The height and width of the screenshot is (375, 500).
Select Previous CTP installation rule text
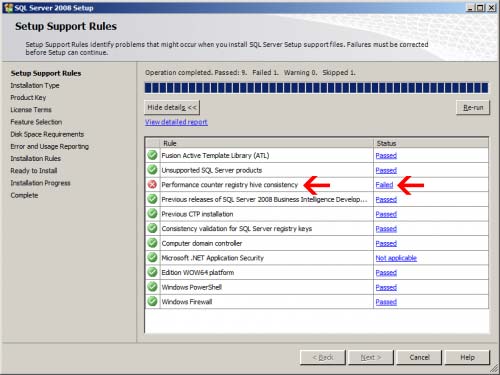point(197,214)
